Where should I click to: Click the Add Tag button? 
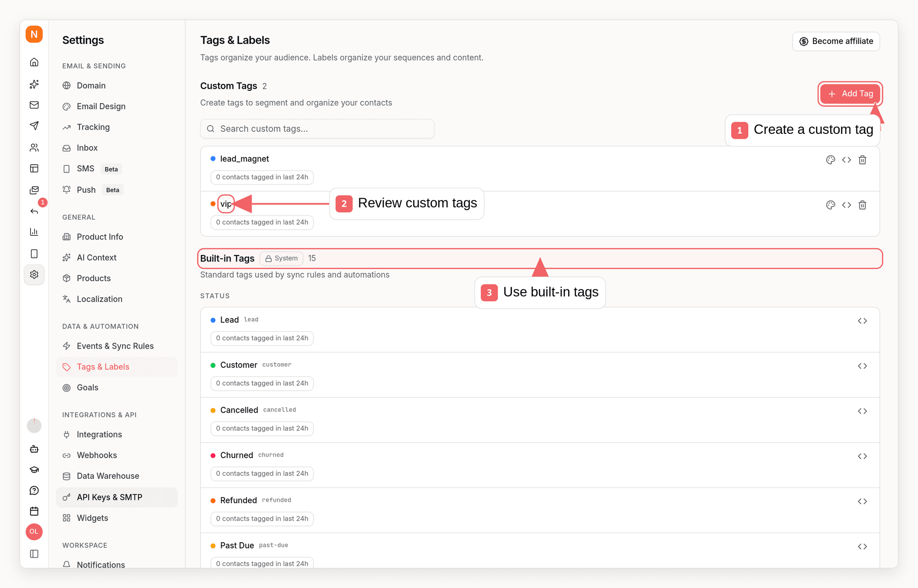point(850,94)
